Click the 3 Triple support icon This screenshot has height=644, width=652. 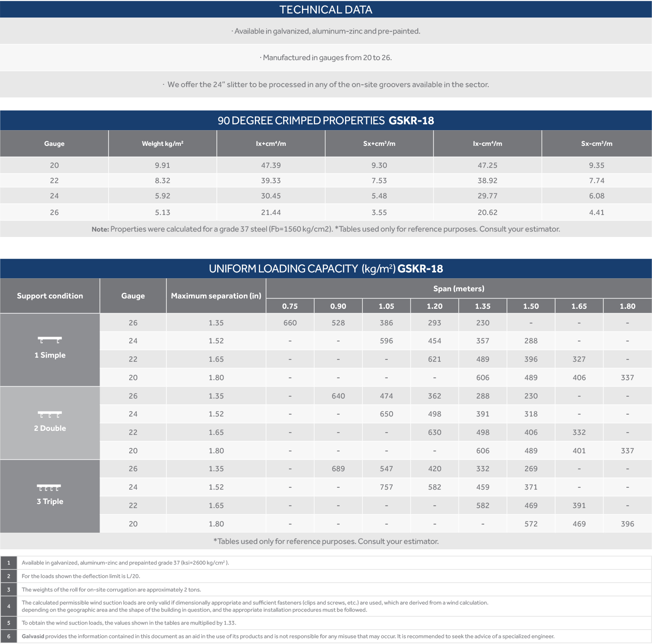pos(49,487)
